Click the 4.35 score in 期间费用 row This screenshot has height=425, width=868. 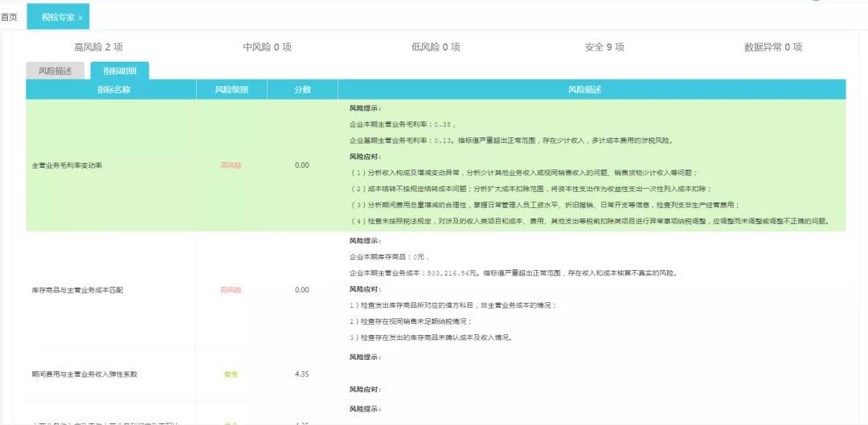pos(302,374)
